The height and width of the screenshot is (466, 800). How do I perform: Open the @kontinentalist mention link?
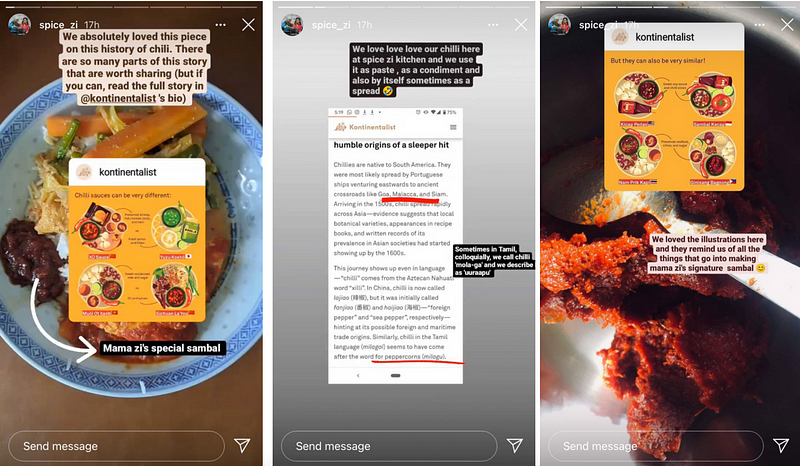point(118,99)
